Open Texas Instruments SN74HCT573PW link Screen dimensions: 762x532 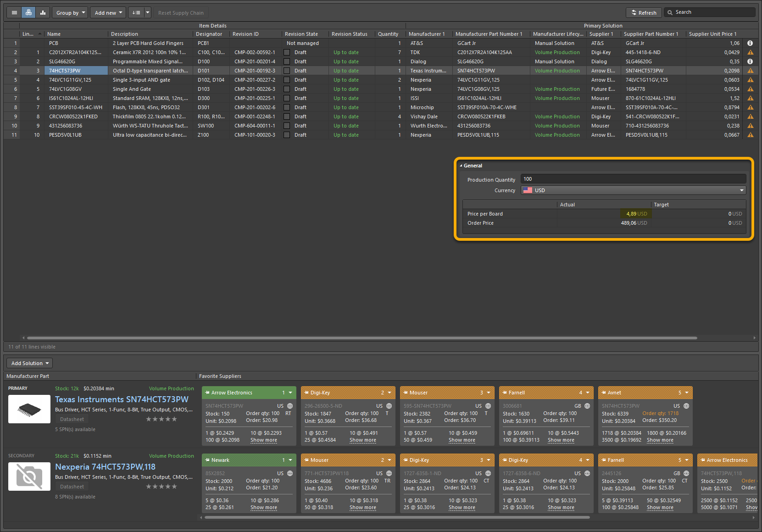pos(122,399)
